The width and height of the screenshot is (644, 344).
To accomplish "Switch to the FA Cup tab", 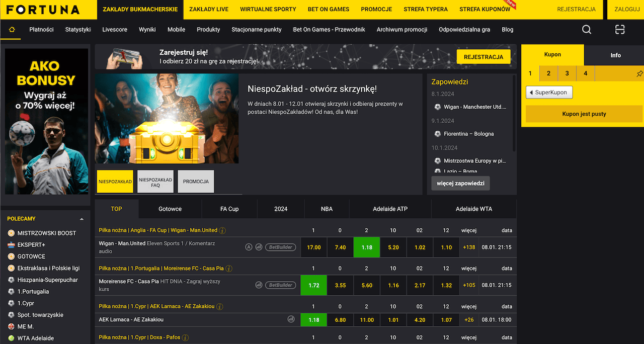I will [x=229, y=209].
